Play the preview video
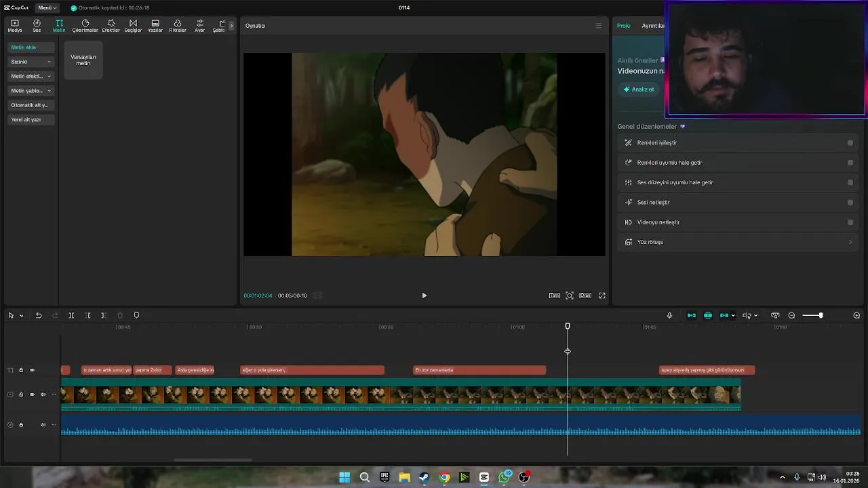The height and width of the screenshot is (488, 868). click(x=424, y=296)
